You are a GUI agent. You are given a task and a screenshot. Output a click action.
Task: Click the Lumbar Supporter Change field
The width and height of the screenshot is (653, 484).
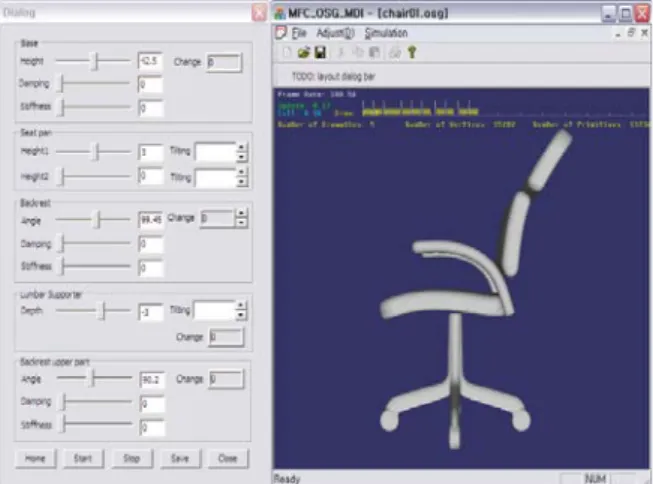tap(226, 337)
